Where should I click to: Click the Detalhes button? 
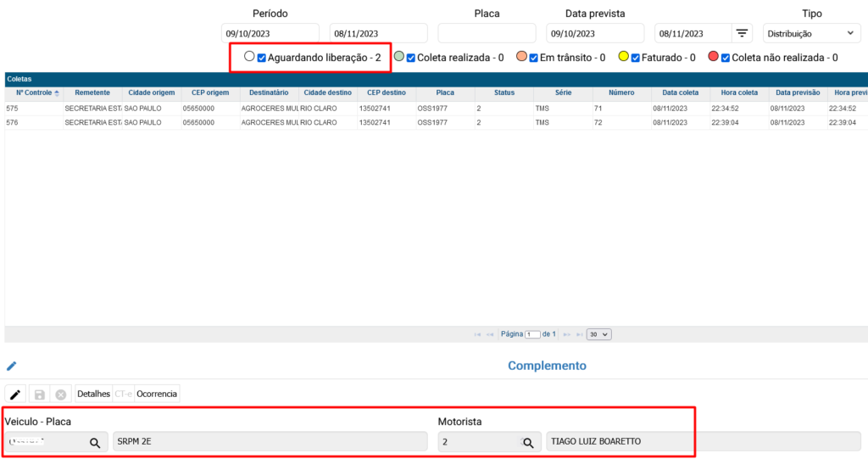point(93,395)
